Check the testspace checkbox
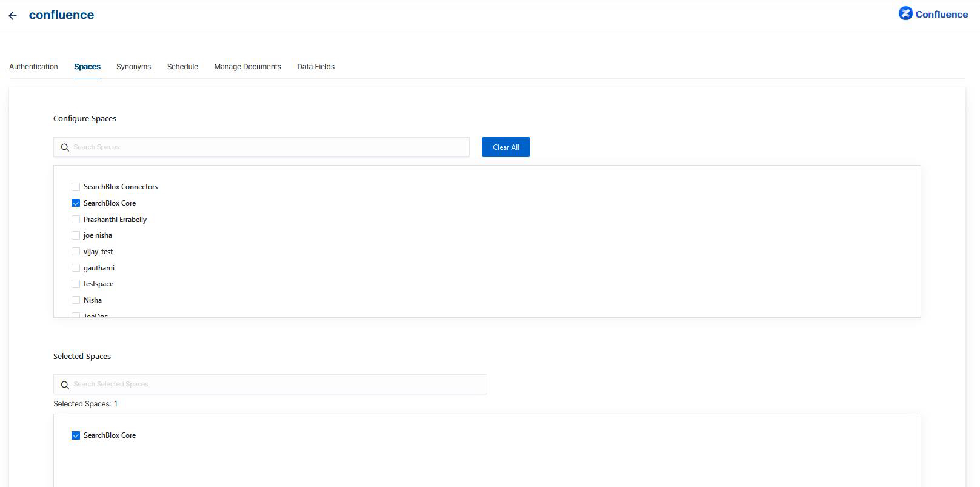The image size is (980, 487). 76,284
